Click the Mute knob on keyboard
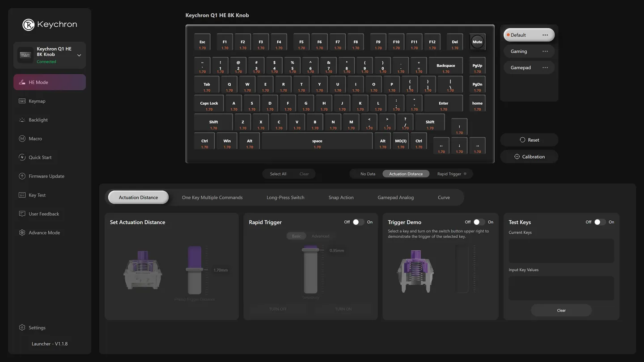The height and width of the screenshot is (362, 644). (x=477, y=42)
